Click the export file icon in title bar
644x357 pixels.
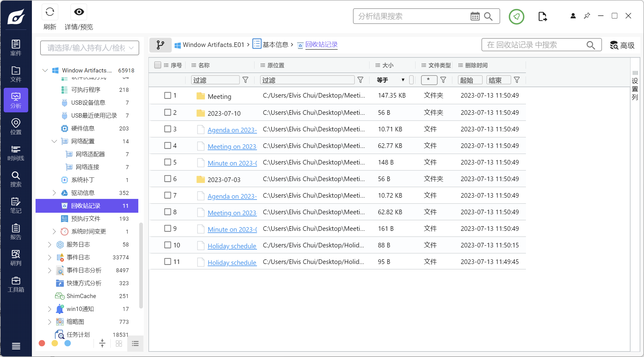coord(542,16)
